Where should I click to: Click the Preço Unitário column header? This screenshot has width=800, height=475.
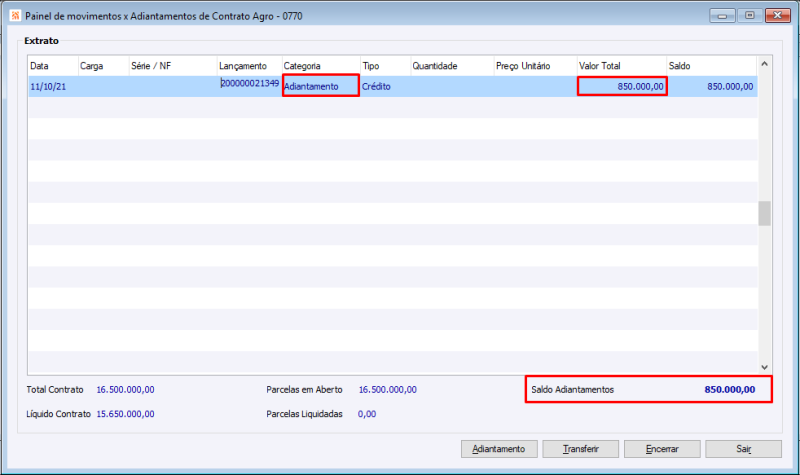tap(535, 66)
